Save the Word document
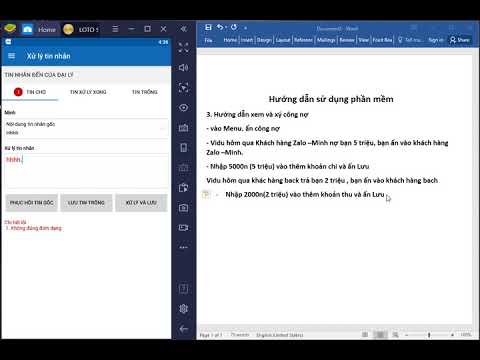 (208, 27)
